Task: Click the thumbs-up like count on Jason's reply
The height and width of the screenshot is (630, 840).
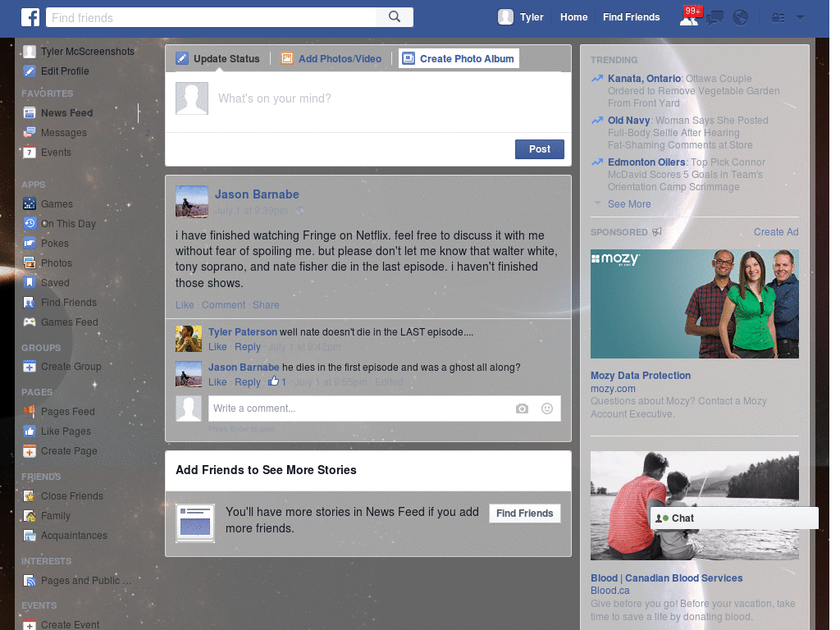Action: (x=277, y=382)
